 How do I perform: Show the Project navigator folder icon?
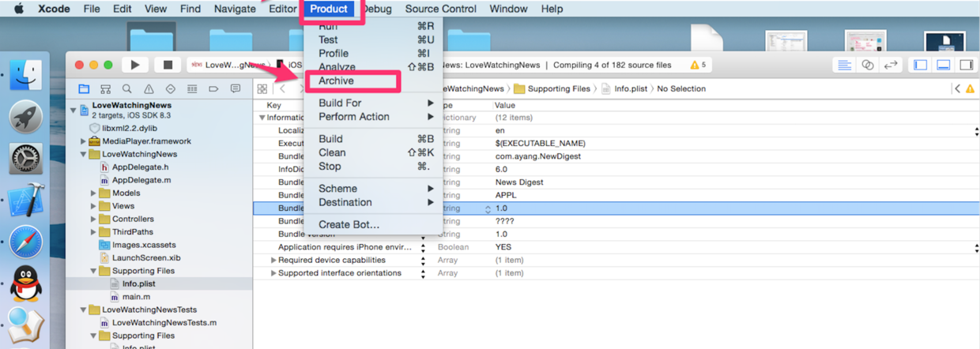84,89
